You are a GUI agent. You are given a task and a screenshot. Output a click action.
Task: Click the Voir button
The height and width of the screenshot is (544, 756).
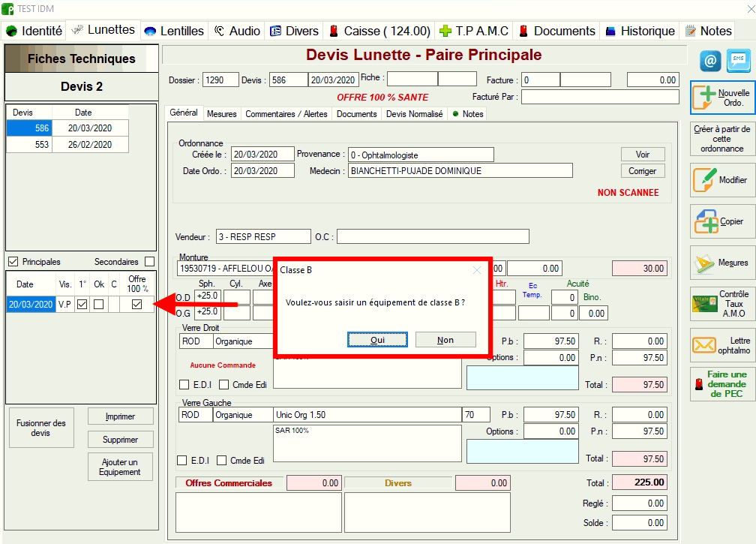tap(643, 155)
